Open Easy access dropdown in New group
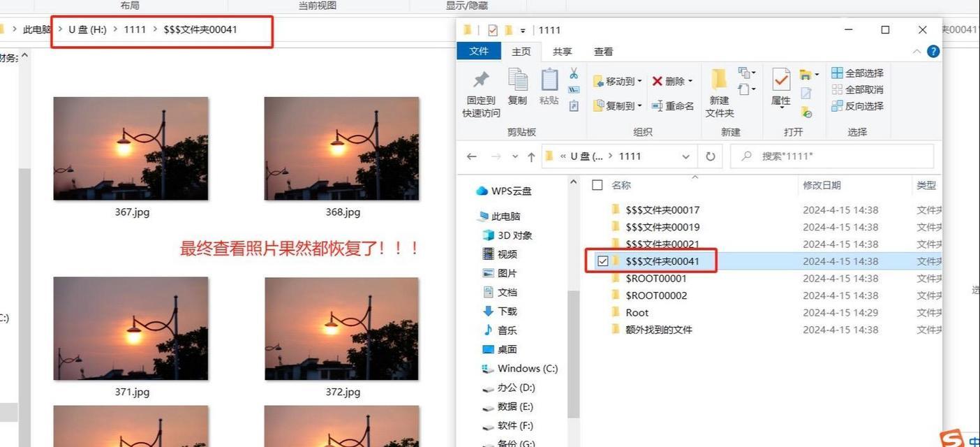 pos(748,89)
